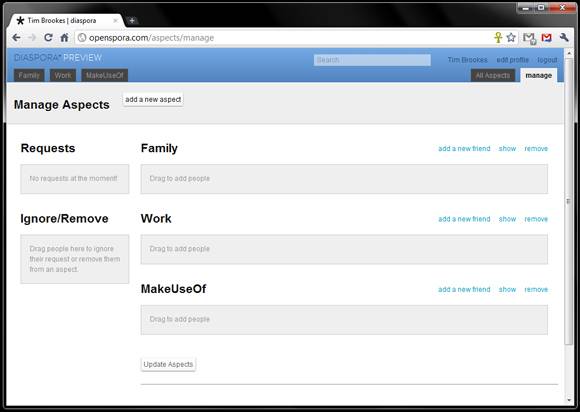Click the Family heading text
Image resolution: width=580 pixels, height=412 pixels.
(159, 148)
